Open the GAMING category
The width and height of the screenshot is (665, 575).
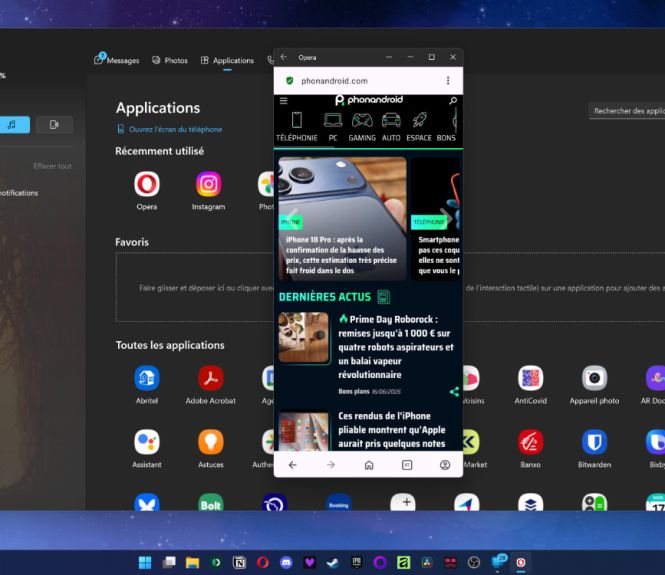click(x=362, y=126)
